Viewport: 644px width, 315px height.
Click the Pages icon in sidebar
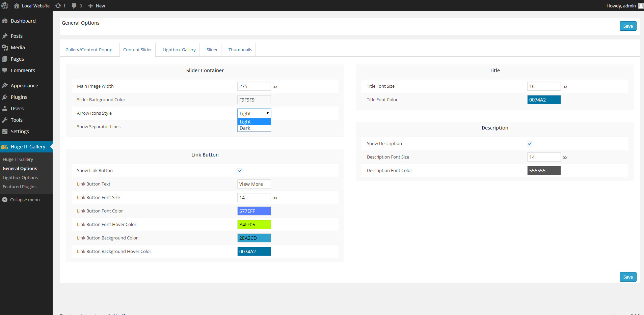(x=5, y=59)
